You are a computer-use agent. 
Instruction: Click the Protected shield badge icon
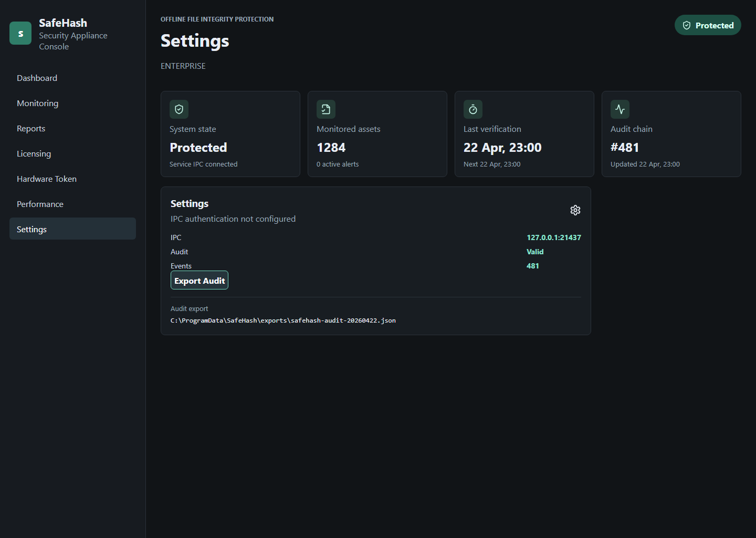point(687,25)
